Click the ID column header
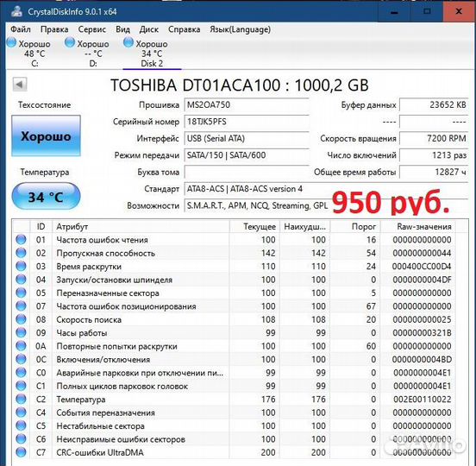This screenshot has height=466, width=476. tap(41, 227)
